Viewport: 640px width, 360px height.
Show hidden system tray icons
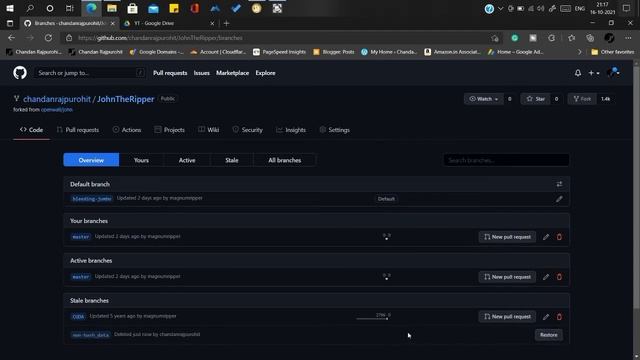[500, 9]
